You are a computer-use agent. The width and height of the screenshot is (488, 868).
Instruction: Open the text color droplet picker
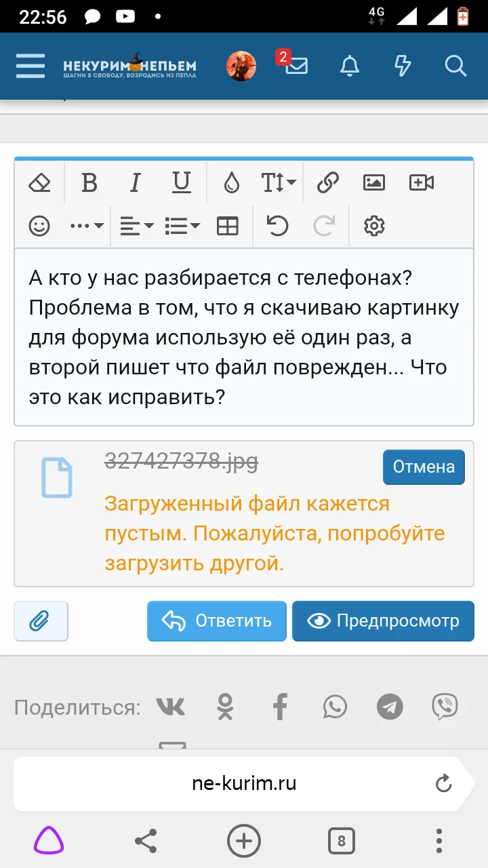tap(232, 182)
